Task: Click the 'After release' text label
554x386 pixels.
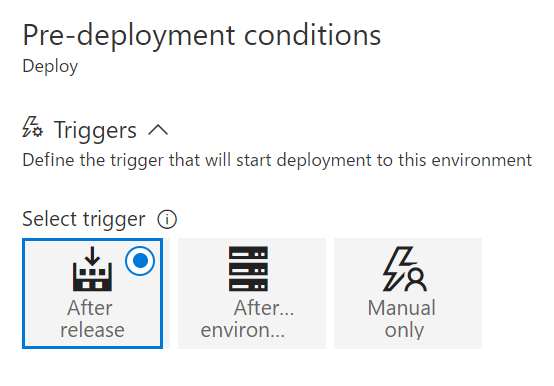Action: pos(92,319)
